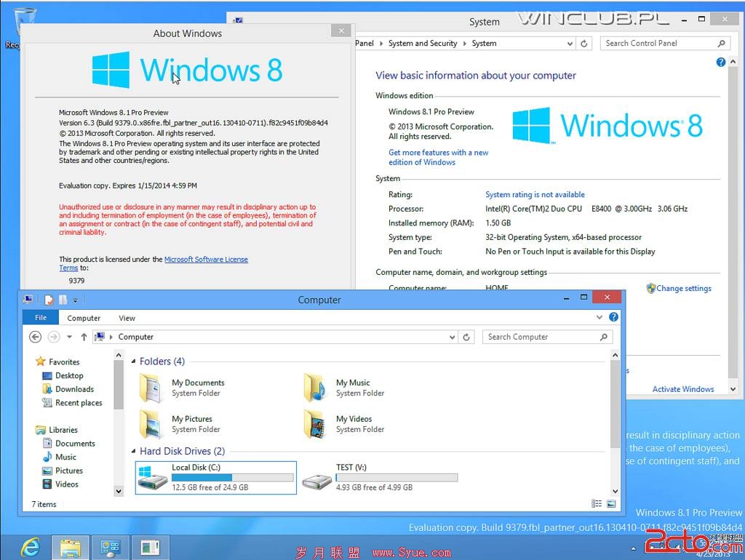Open Microsoft Software License link

(x=206, y=260)
